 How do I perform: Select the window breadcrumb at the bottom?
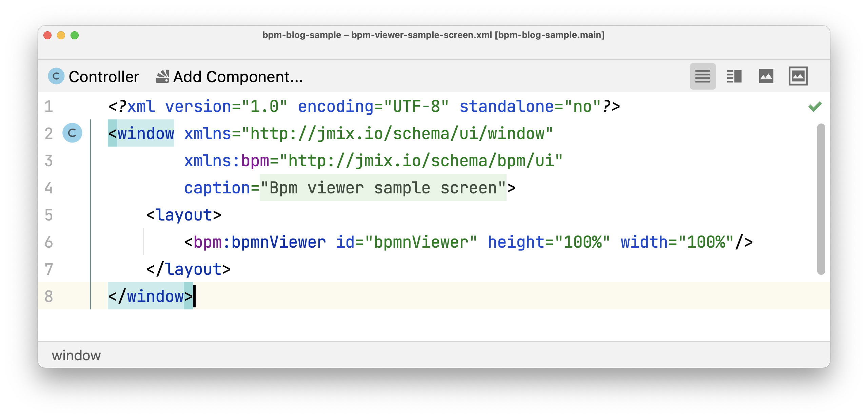[x=76, y=356]
